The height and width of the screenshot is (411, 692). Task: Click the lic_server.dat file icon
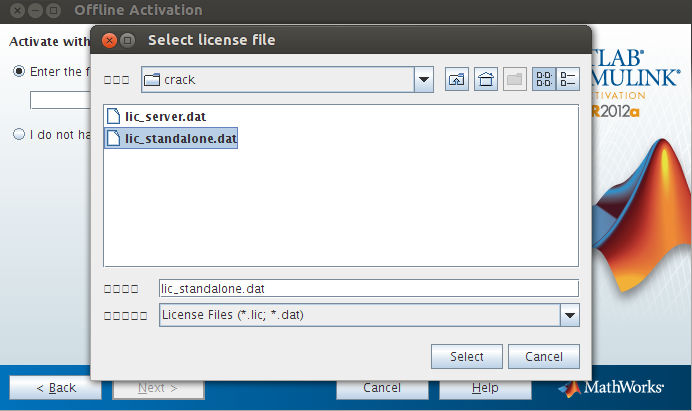click(113, 116)
